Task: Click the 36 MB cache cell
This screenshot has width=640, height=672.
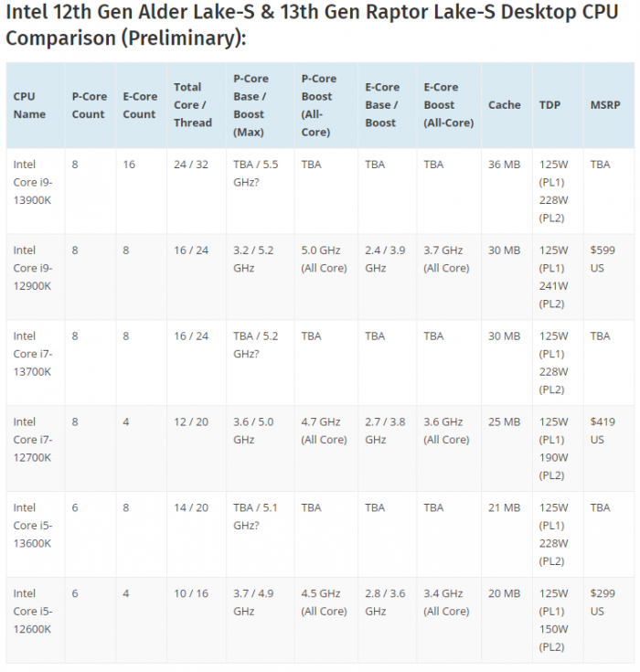Action: [x=504, y=165]
